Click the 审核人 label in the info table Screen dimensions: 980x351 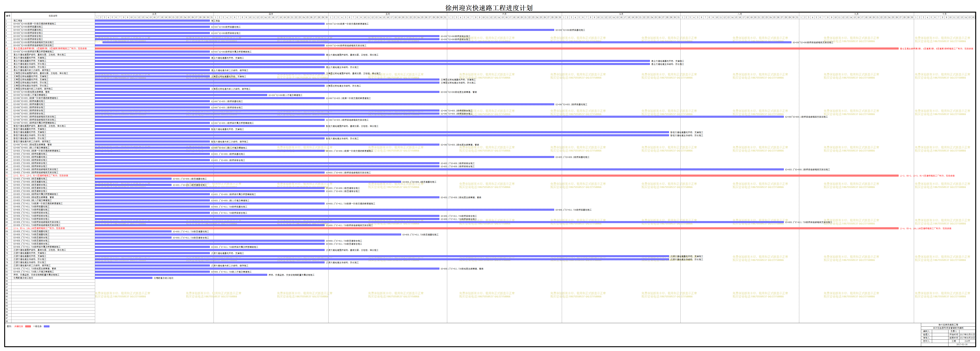click(927, 338)
